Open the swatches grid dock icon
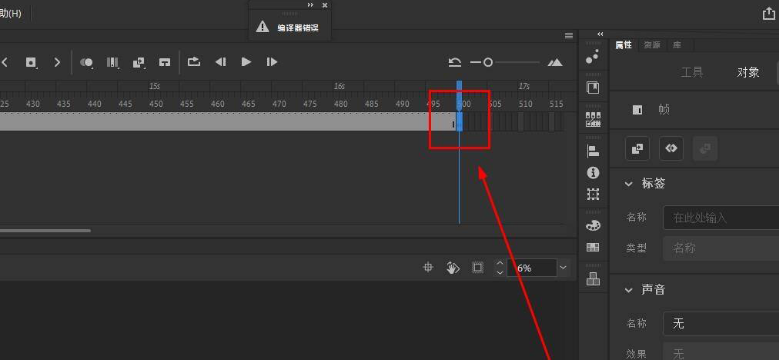Image resolution: width=779 pixels, height=360 pixels. click(x=593, y=120)
